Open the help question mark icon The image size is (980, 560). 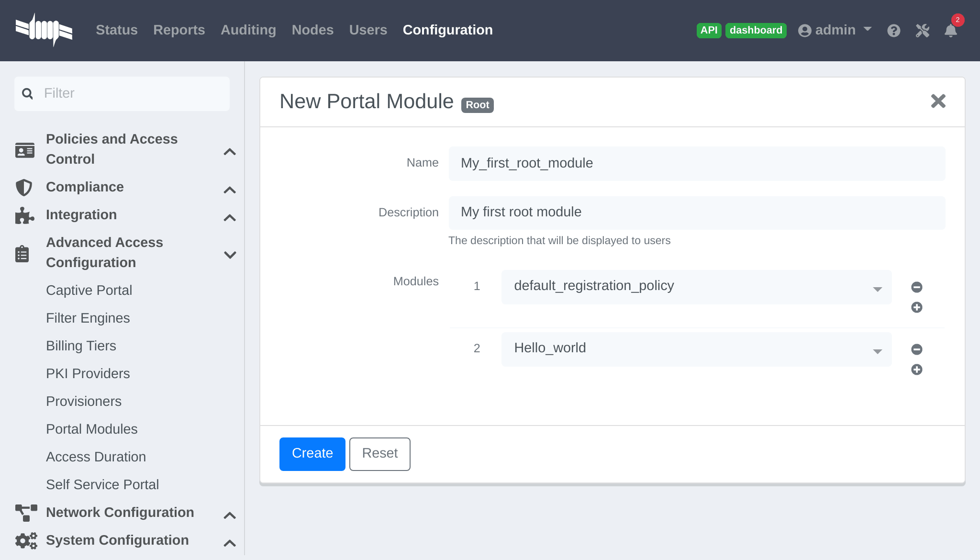(894, 30)
